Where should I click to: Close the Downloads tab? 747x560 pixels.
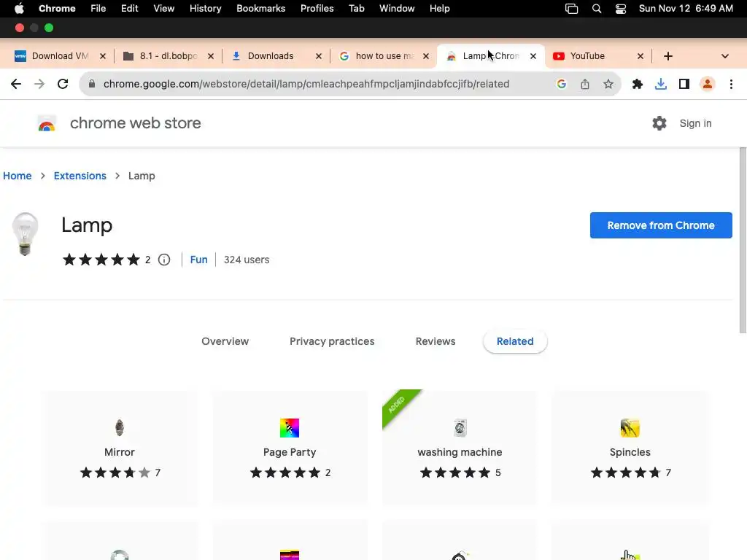pos(318,56)
